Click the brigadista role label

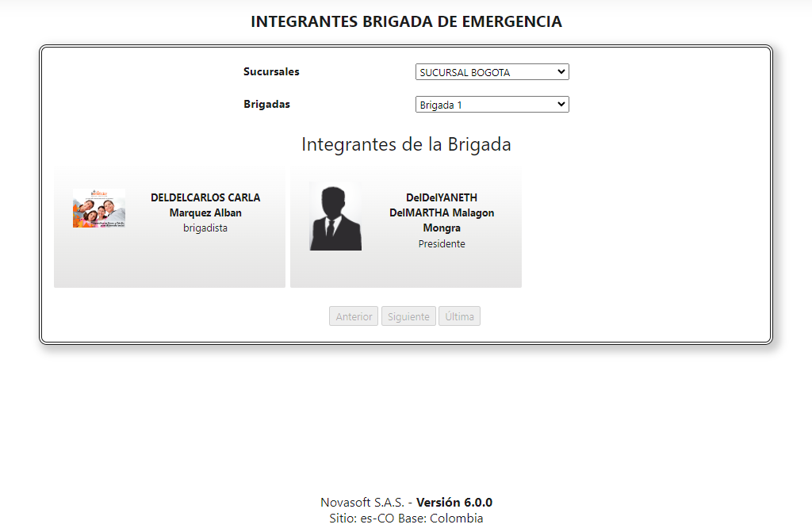(205, 228)
